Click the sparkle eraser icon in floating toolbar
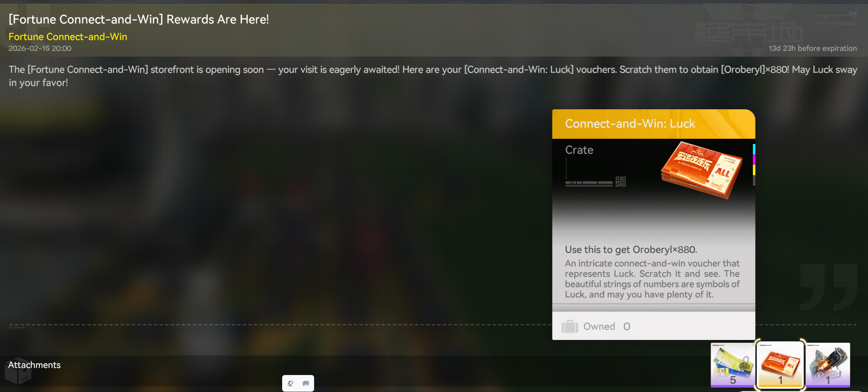Viewport: 868px width, 392px height. pyautogui.click(x=290, y=383)
